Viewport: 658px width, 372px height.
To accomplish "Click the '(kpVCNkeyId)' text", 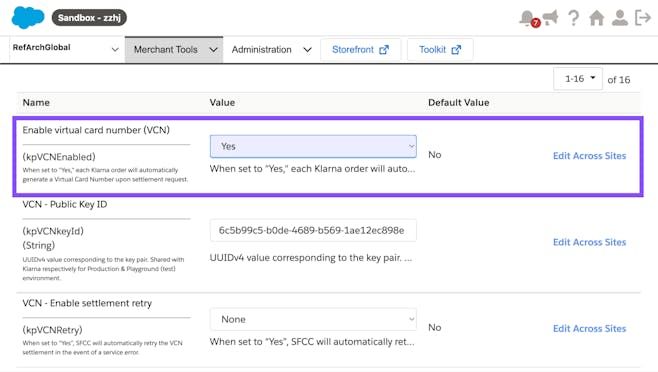I will coord(53,231).
